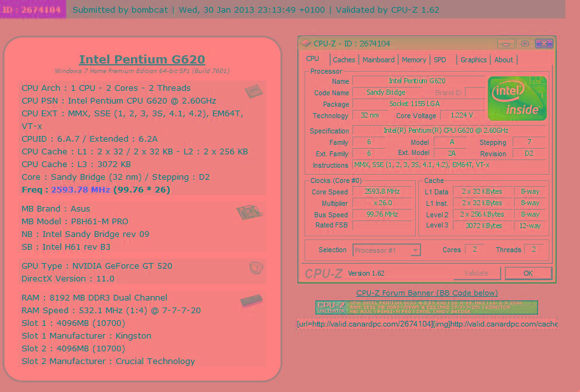Click the Slot 1 Manufacturer : Kingston line
Screen dimensions: 580x392
[x=86, y=336]
